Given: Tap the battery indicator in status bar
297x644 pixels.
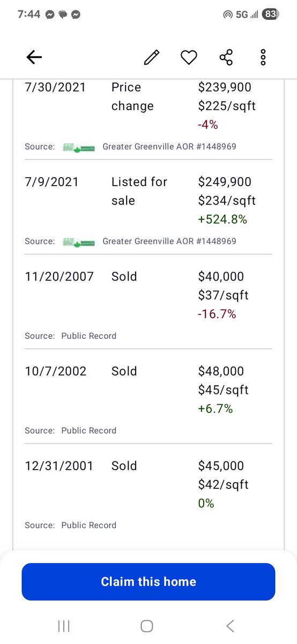Looking at the screenshot, I should tap(270, 15).
